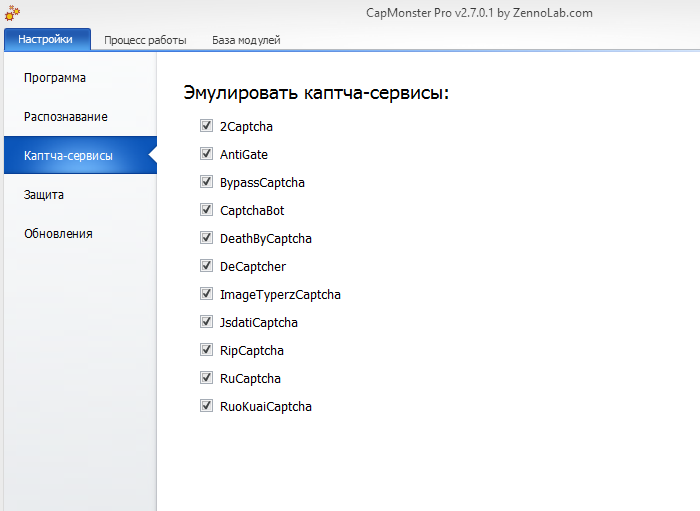
Task: Disable the RuoKuaiCaptcha checkbox
Action: 206,406
